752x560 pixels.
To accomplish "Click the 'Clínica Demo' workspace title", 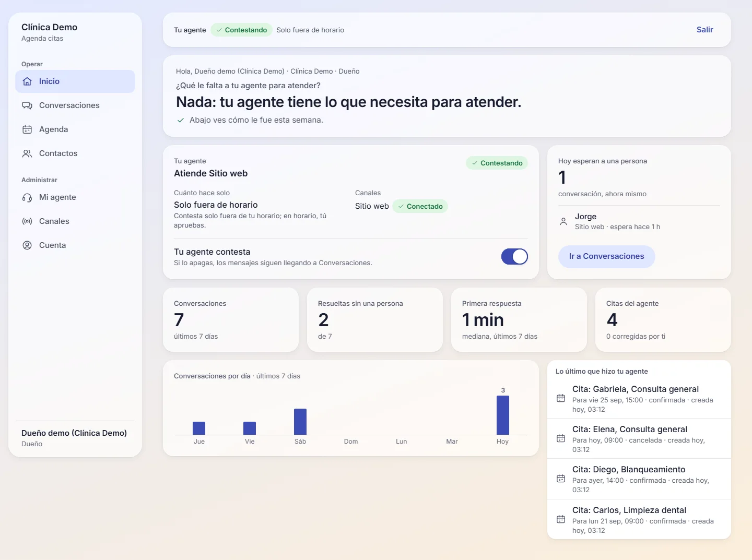I will 49,27.
